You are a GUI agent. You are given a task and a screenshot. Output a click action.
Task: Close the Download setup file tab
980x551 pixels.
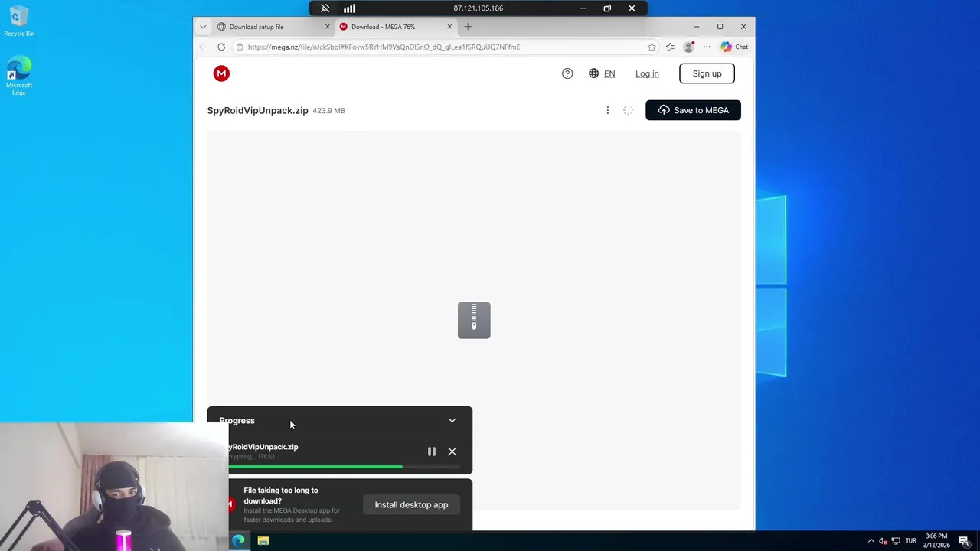point(328,27)
